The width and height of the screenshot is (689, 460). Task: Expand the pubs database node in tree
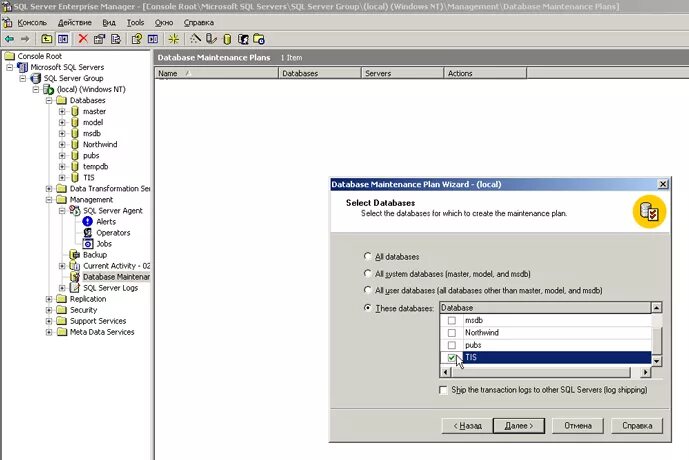click(x=62, y=156)
